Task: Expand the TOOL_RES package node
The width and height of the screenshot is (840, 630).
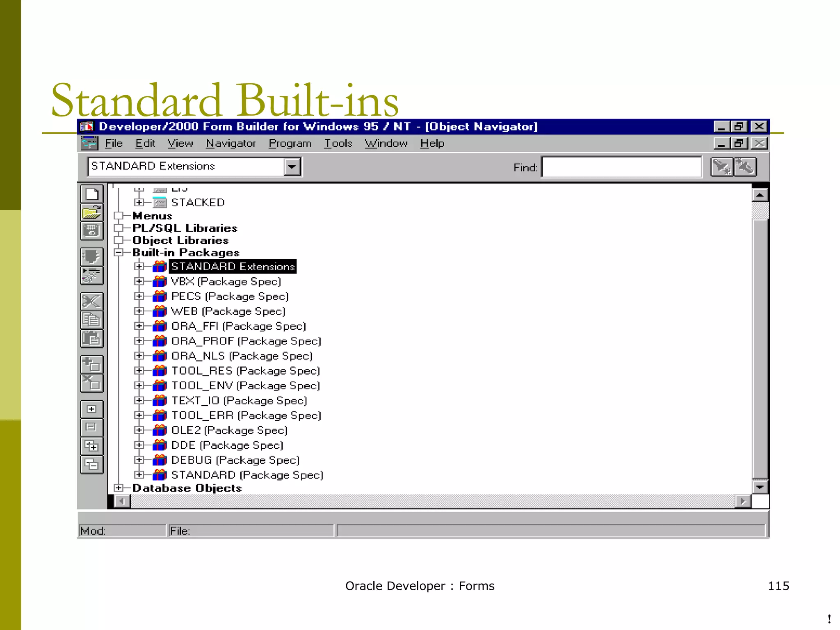Action: (x=139, y=370)
